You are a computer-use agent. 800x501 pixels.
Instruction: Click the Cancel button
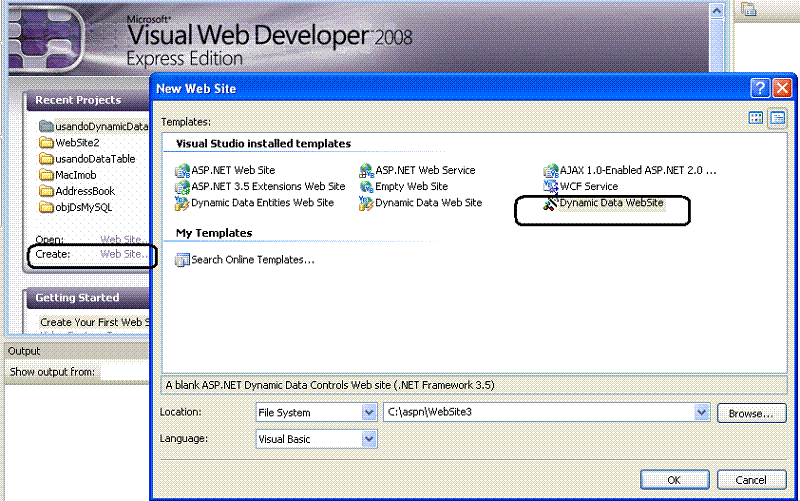click(751, 480)
